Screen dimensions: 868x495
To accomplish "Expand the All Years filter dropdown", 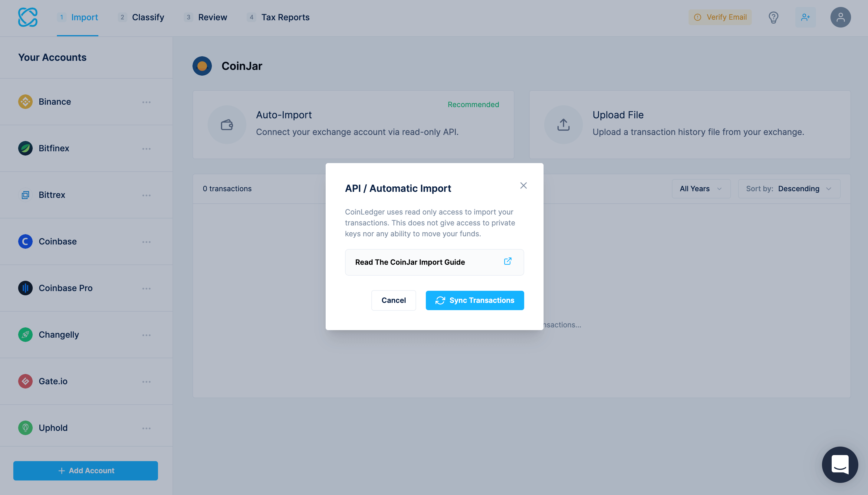I will click(701, 189).
